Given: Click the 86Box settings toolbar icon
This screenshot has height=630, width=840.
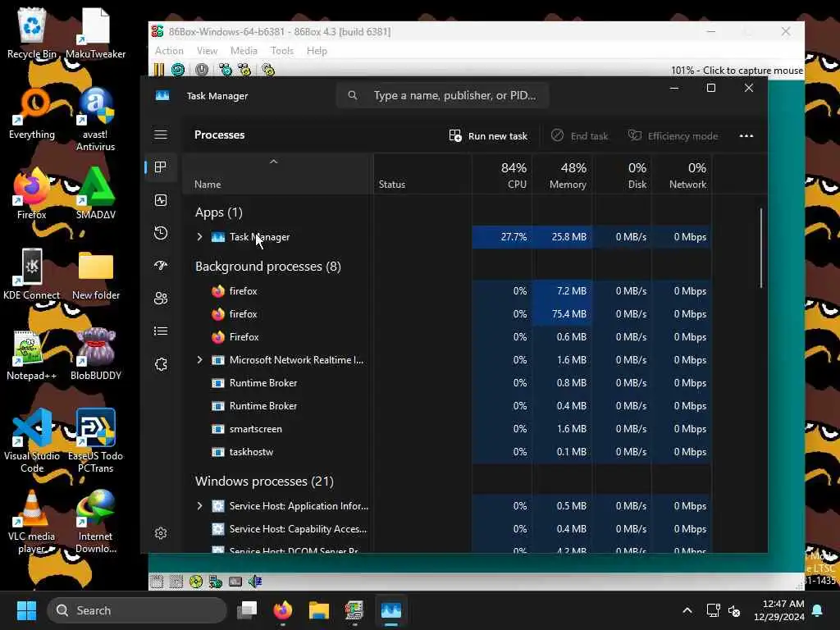Looking at the screenshot, I should tap(268, 69).
